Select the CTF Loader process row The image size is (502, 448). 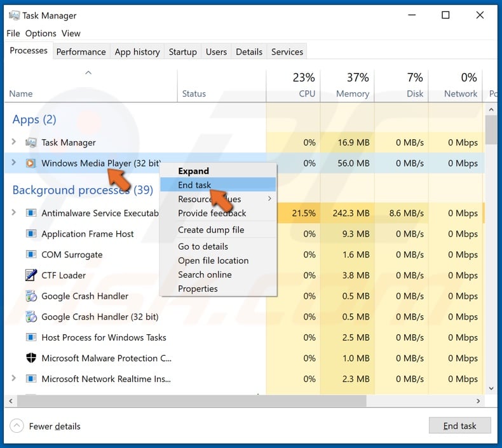[245, 275]
